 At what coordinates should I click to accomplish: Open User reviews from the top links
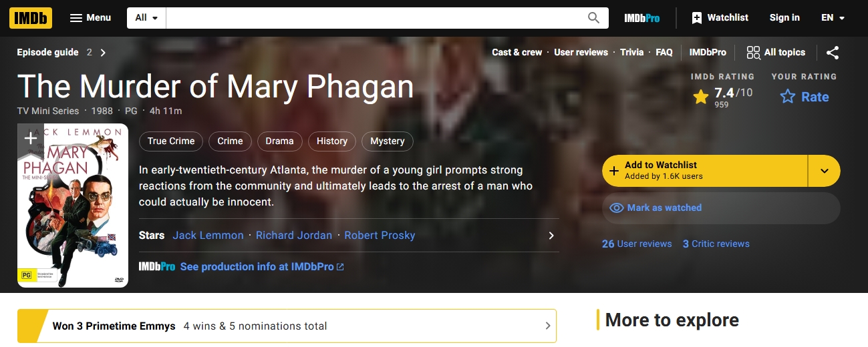pos(581,52)
